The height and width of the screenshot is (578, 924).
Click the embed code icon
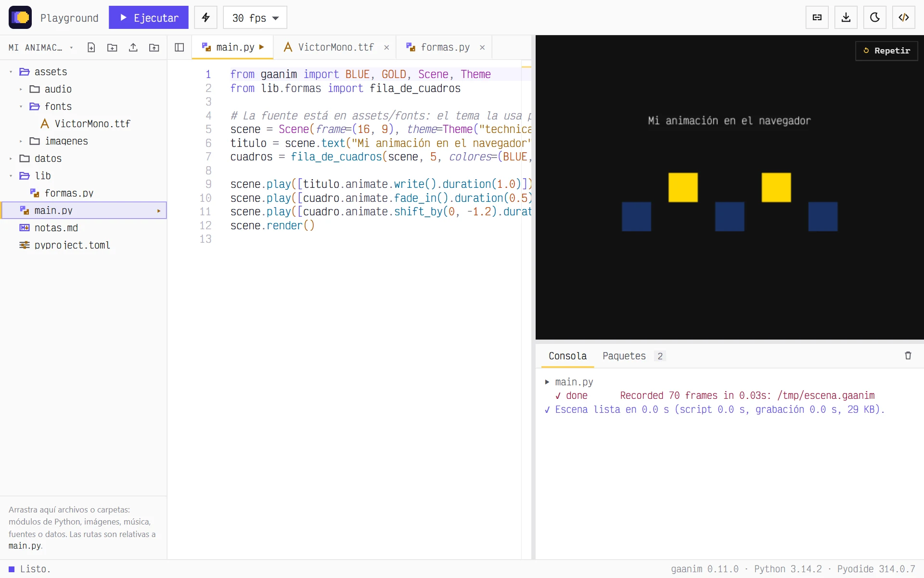tap(904, 18)
